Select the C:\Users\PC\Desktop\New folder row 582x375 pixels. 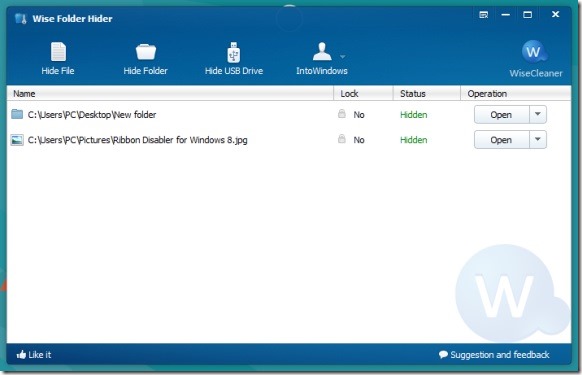pos(289,115)
